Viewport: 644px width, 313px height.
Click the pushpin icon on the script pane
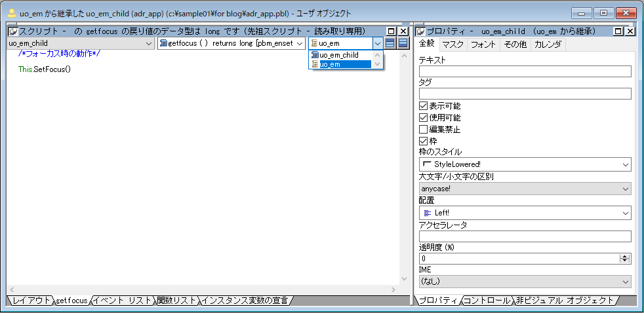pyautogui.click(x=12, y=31)
